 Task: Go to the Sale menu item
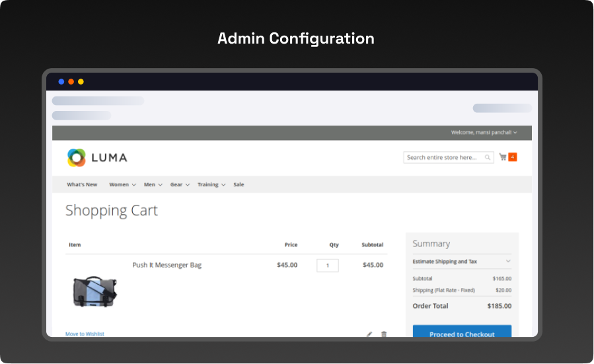pos(239,185)
